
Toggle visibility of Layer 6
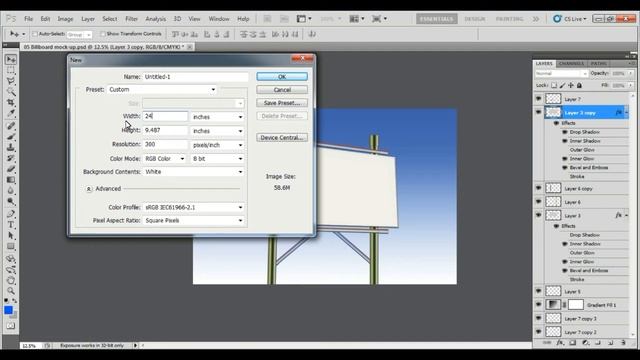point(538,202)
